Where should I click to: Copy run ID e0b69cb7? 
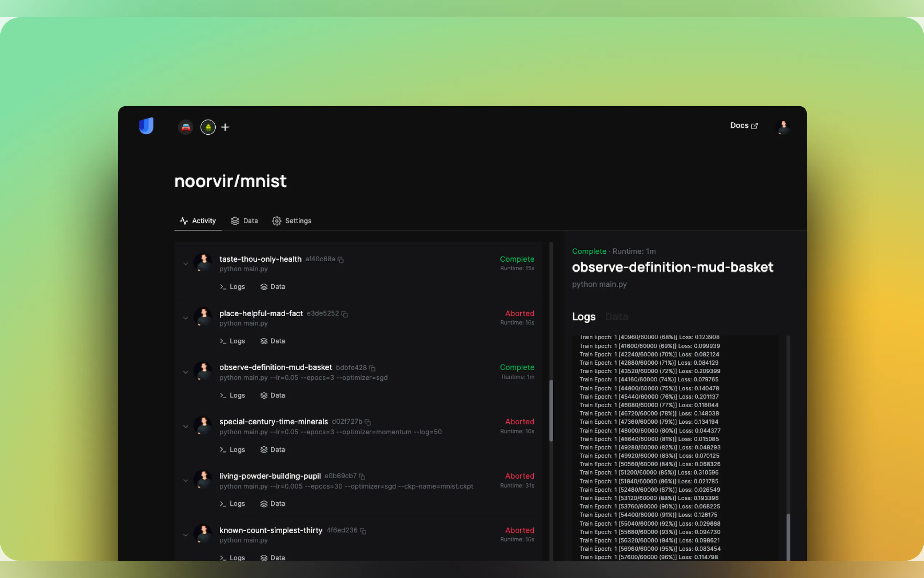[x=362, y=477]
